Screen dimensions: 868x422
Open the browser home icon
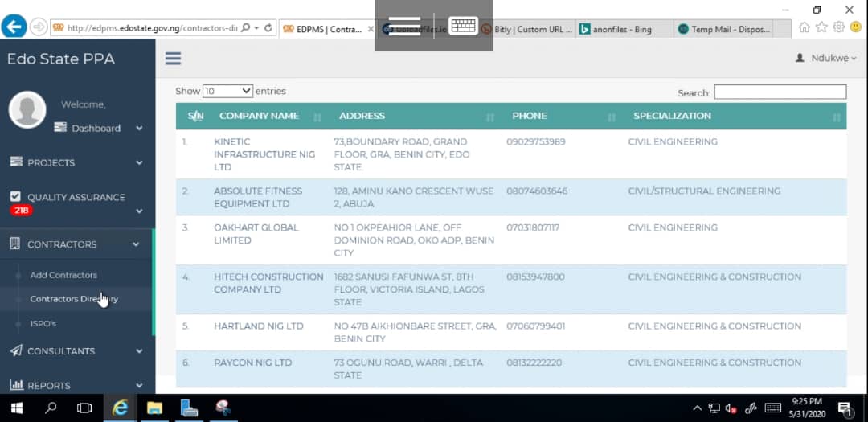pyautogui.click(x=805, y=27)
